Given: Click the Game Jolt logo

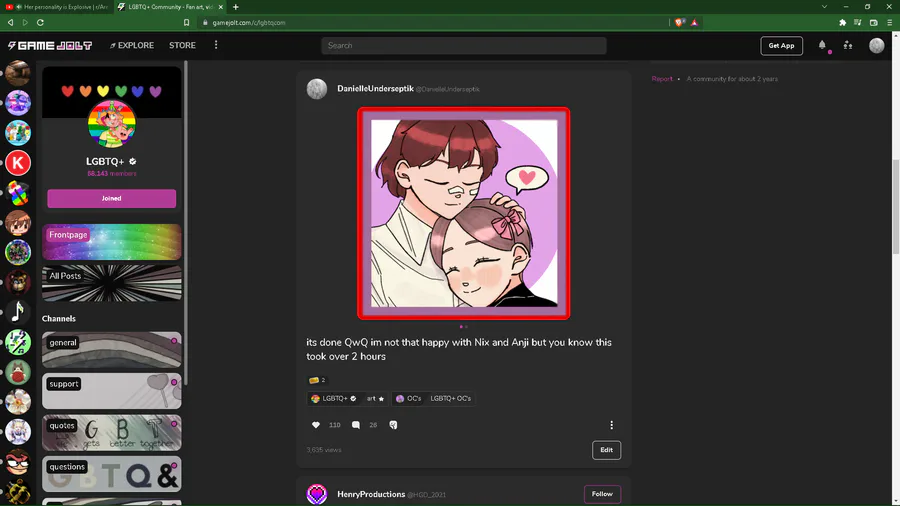Looking at the screenshot, I should tap(49, 45).
